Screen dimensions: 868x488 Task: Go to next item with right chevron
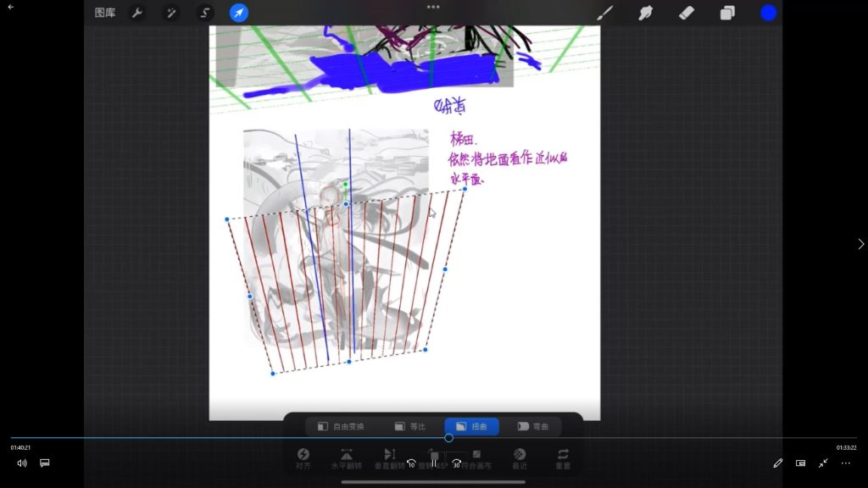tap(861, 244)
